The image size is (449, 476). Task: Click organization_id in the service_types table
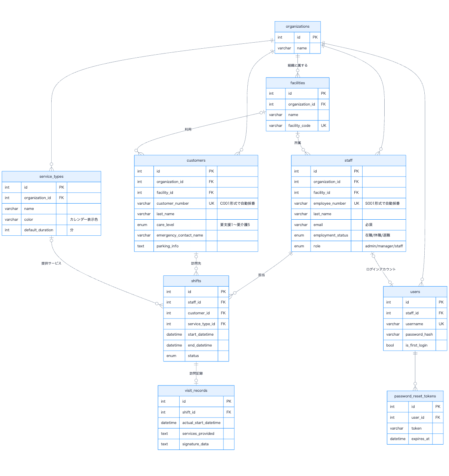pos(39,198)
